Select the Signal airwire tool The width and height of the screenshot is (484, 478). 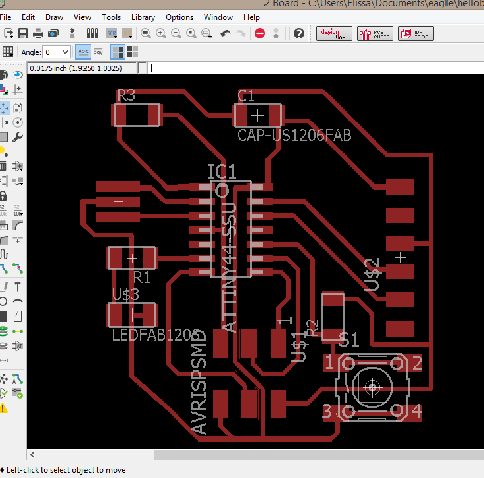[18, 331]
